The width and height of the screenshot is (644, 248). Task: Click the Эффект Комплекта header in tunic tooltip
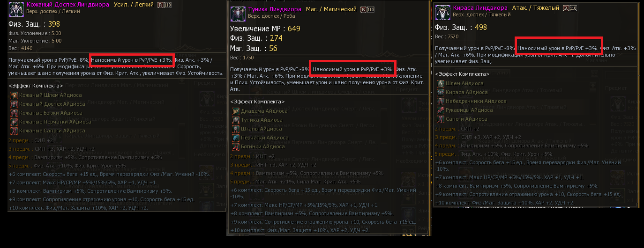[x=257, y=102]
